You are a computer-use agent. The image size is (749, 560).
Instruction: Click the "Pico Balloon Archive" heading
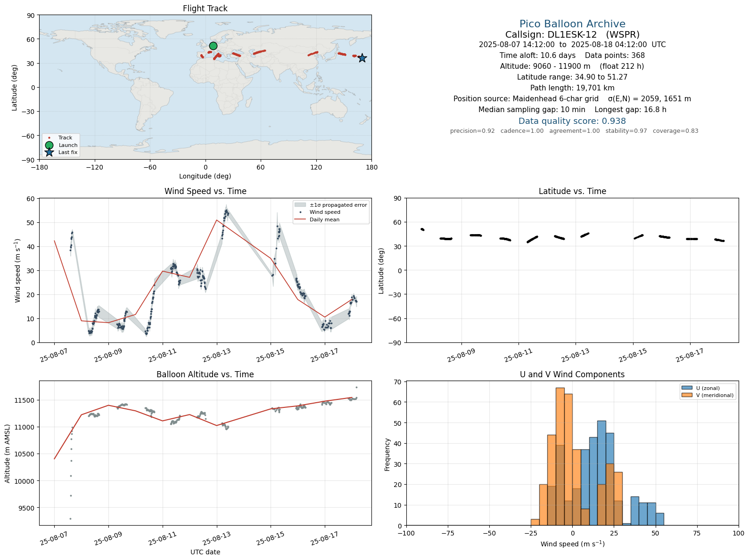[x=572, y=24]
